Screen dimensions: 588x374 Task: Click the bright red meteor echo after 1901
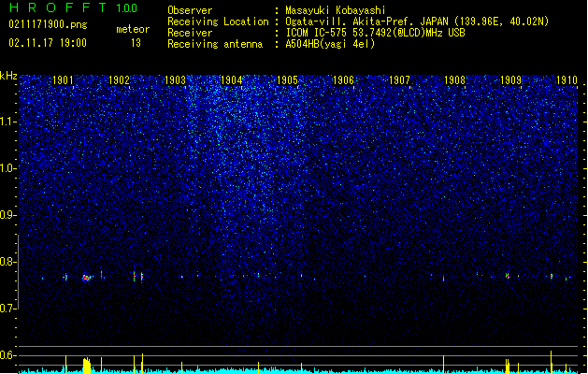87,278
